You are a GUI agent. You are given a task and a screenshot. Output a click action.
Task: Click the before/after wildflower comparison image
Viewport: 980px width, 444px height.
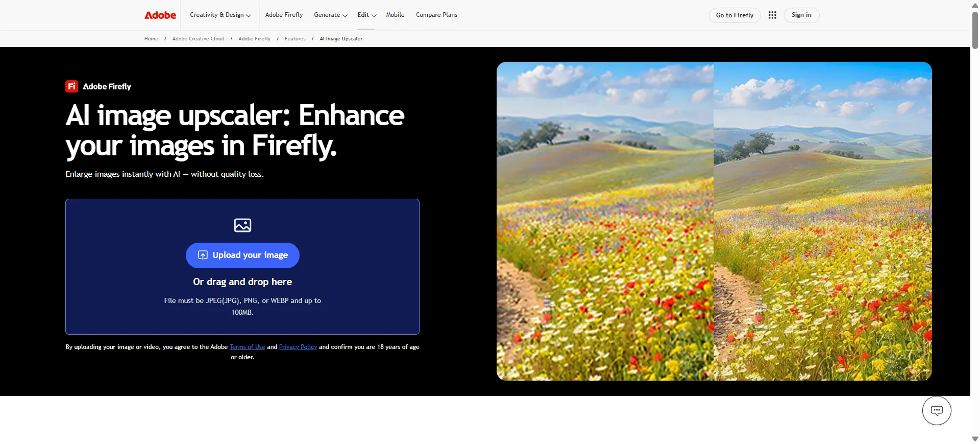tap(714, 221)
